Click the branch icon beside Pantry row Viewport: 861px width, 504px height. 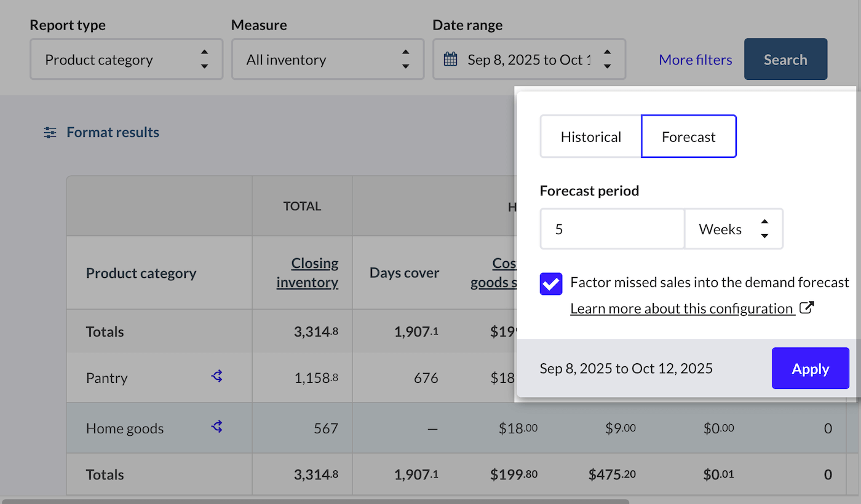click(x=216, y=376)
